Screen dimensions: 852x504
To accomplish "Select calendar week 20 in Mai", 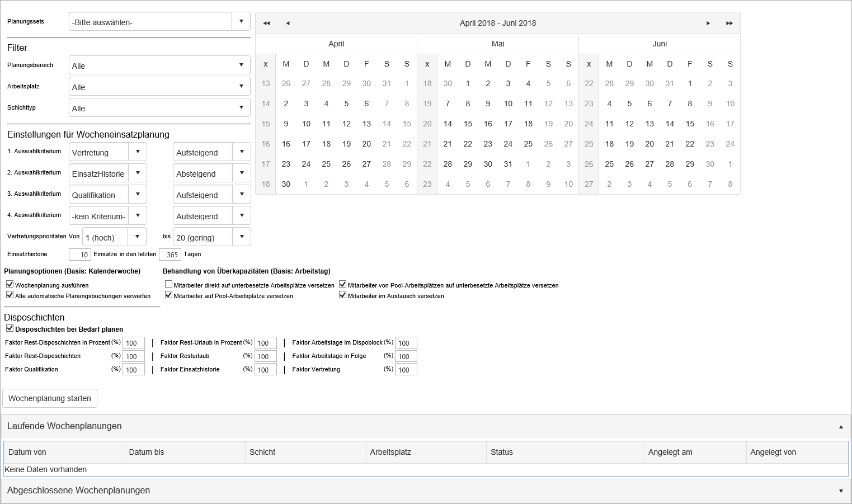I will 427,124.
